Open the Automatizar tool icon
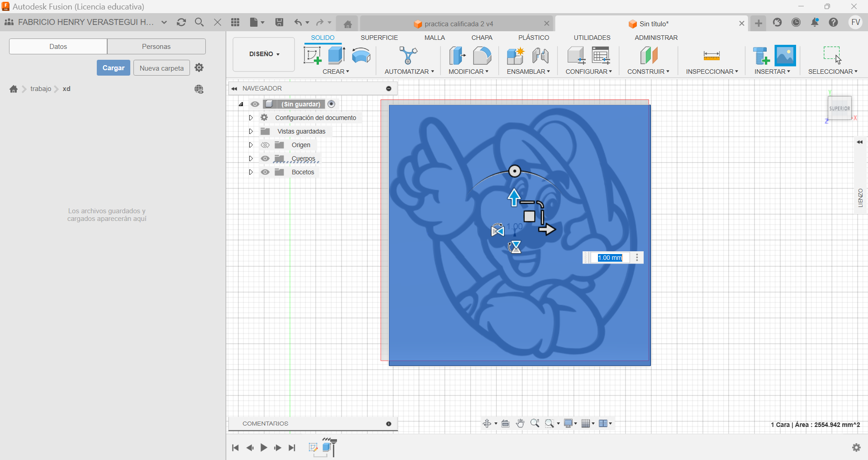 point(408,56)
